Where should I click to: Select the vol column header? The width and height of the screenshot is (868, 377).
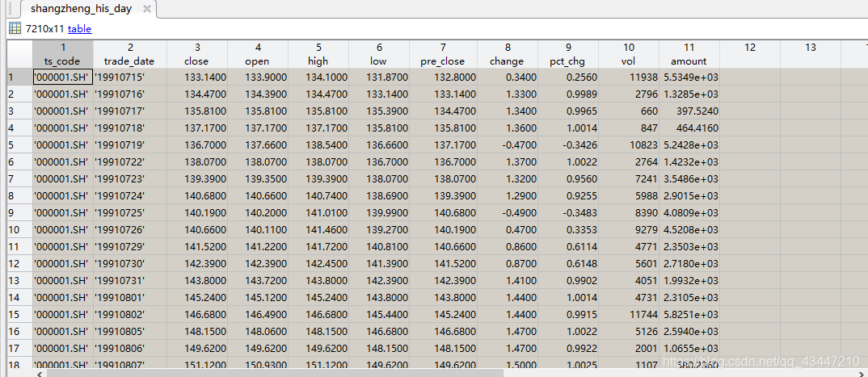[x=628, y=54]
